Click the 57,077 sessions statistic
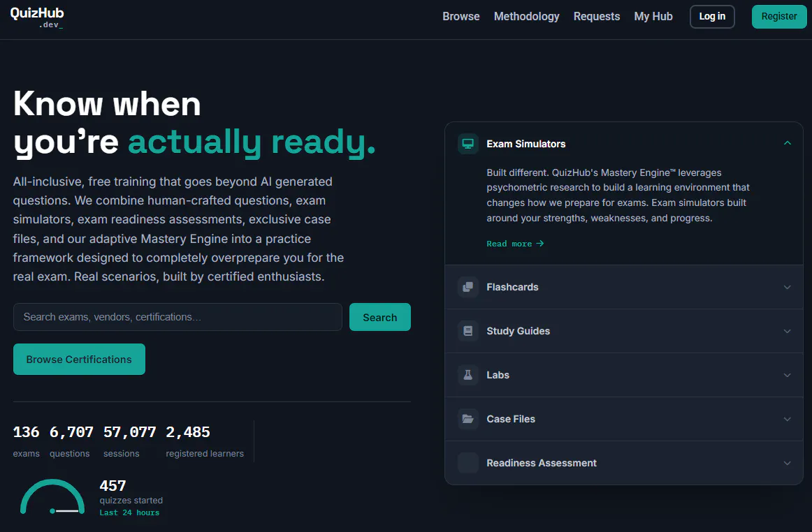812x532 pixels. pyautogui.click(x=129, y=441)
